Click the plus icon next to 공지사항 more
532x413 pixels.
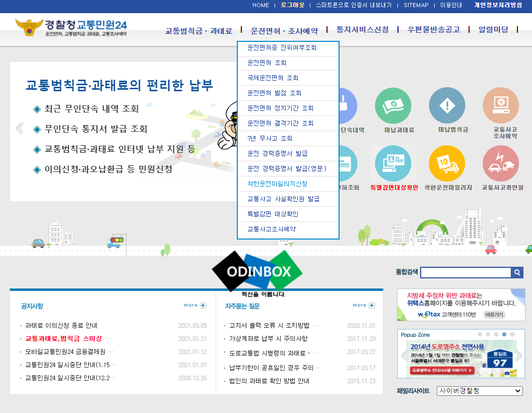pyautogui.click(x=203, y=305)
